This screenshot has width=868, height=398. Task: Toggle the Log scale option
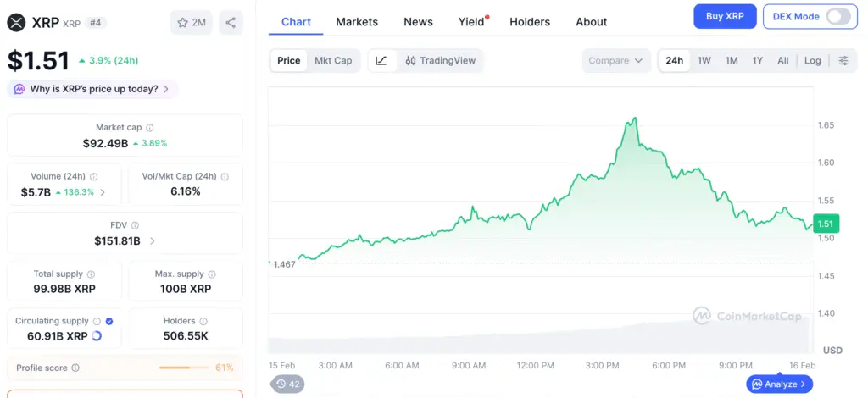click(812, 61)
